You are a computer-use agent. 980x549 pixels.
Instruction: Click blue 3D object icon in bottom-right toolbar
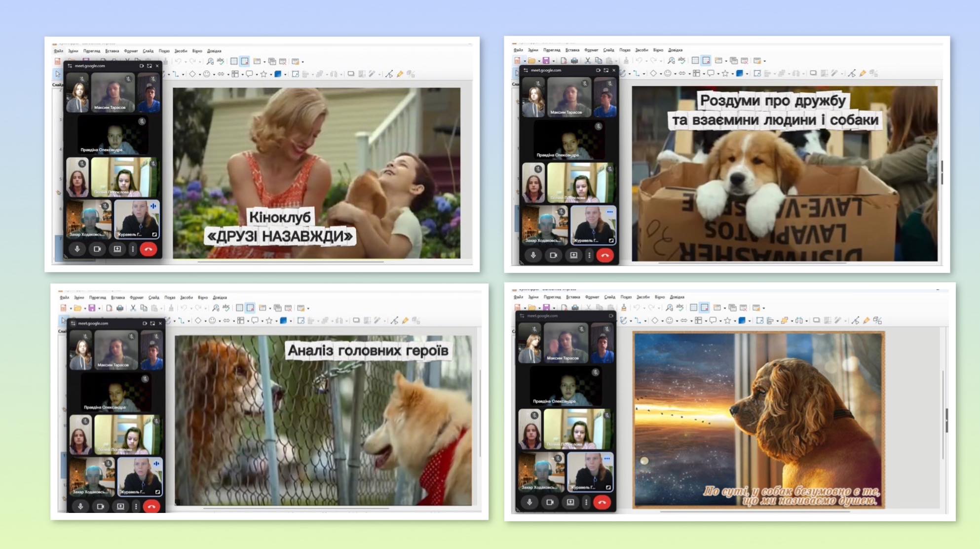[741, 320]
